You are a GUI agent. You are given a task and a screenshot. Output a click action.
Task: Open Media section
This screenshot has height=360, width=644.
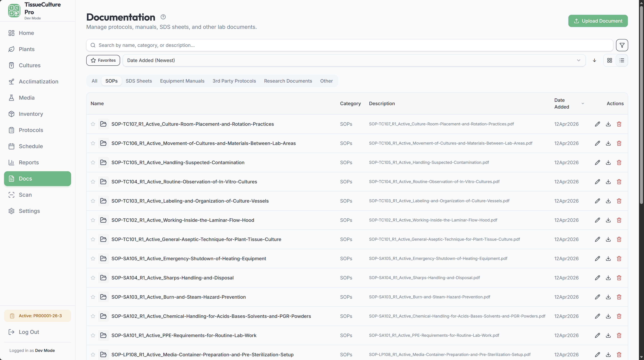point(38,98)
